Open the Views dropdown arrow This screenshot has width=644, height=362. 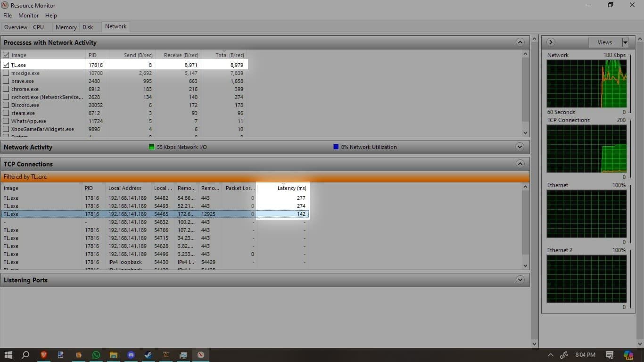tap(625, 42)
